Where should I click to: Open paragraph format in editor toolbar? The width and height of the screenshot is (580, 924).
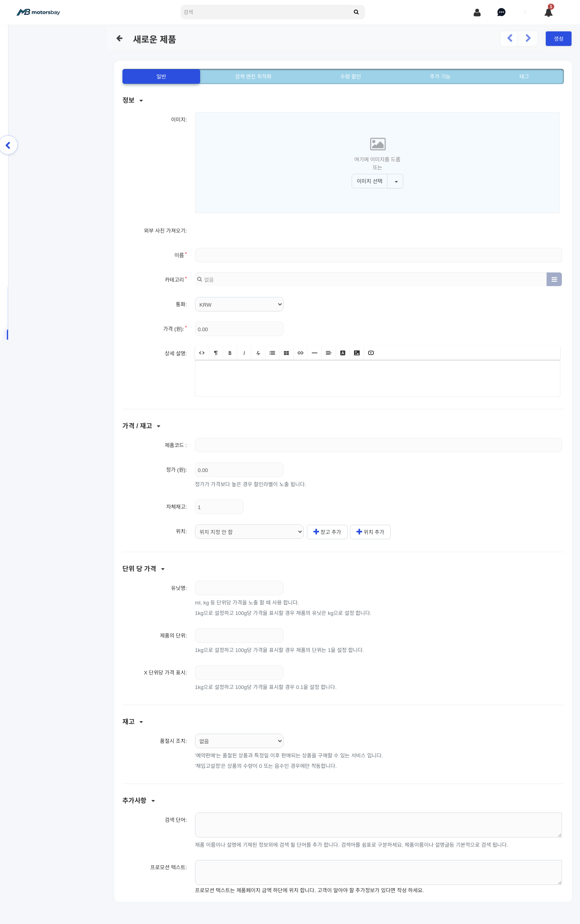(216, 353)
